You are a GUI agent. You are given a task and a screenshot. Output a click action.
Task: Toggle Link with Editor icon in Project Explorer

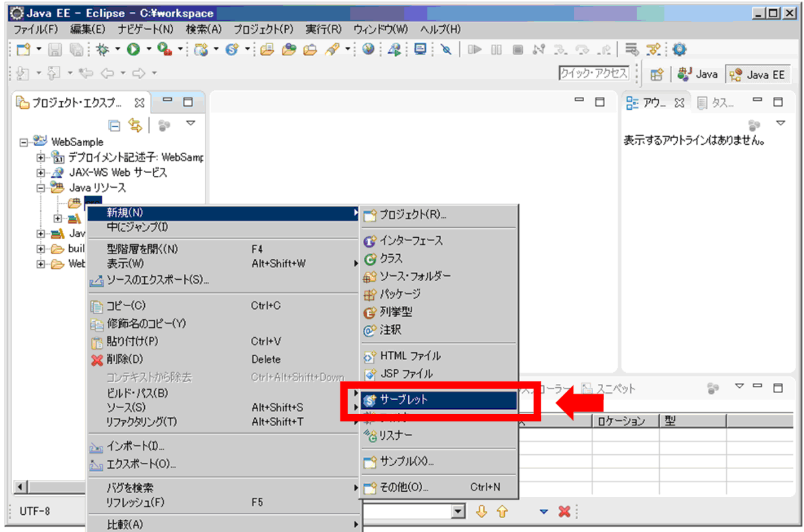135,125
